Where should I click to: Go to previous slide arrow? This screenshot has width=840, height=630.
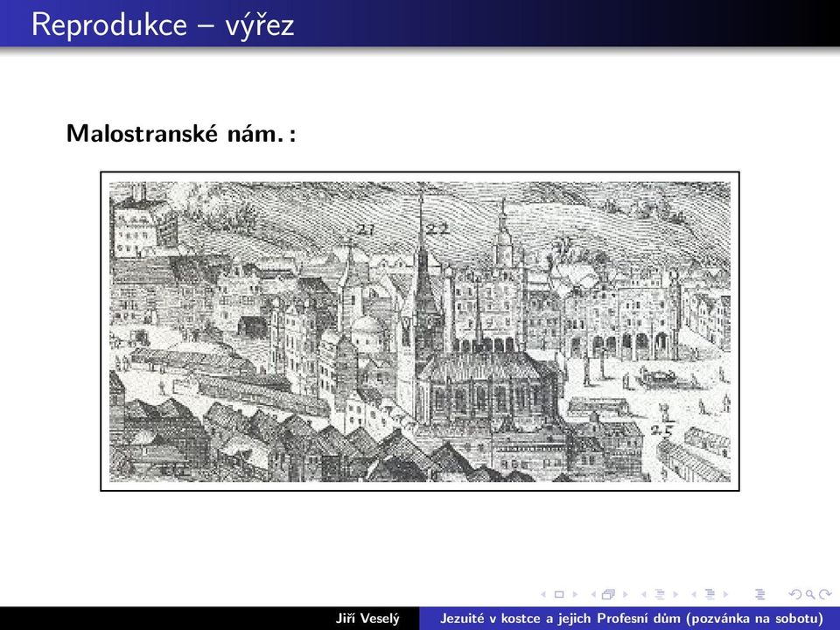pyautogui.click(x=543, y=594)
